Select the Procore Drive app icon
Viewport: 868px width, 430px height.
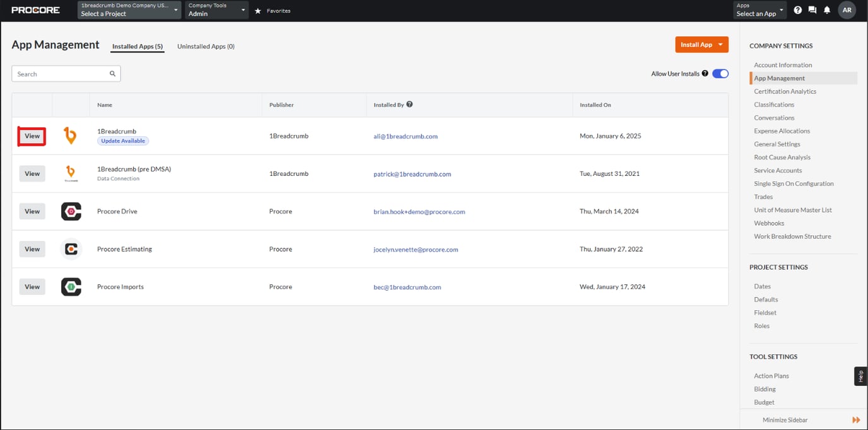click(70, 211)
